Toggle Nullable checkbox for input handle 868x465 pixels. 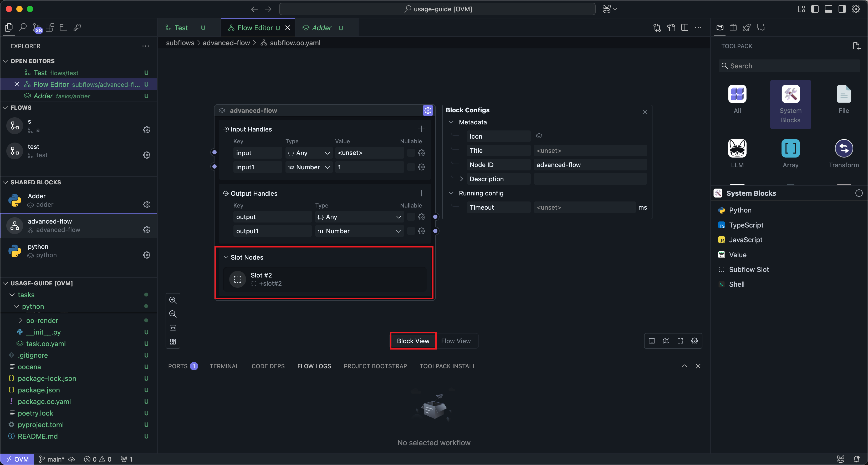tap(411, 153)
